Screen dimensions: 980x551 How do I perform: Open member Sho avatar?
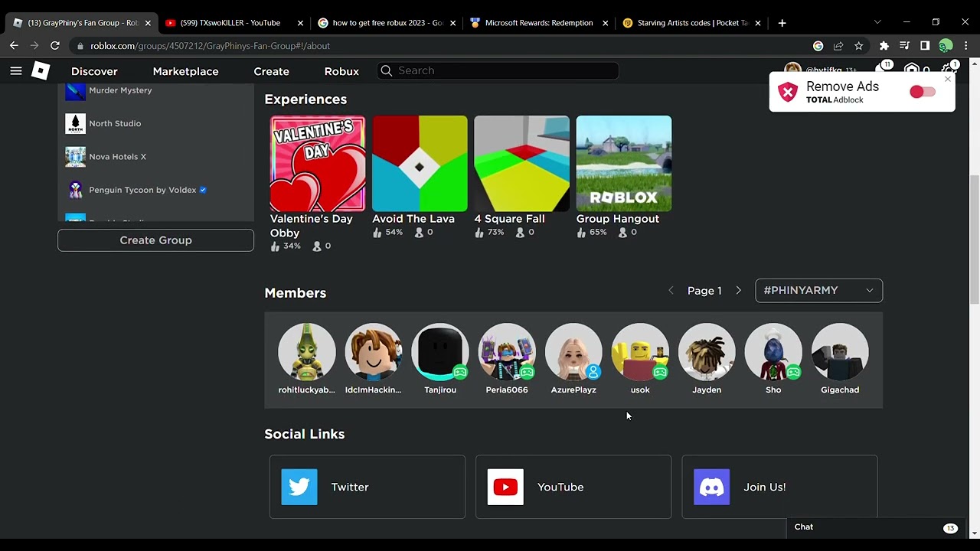(x=773, y=352)
